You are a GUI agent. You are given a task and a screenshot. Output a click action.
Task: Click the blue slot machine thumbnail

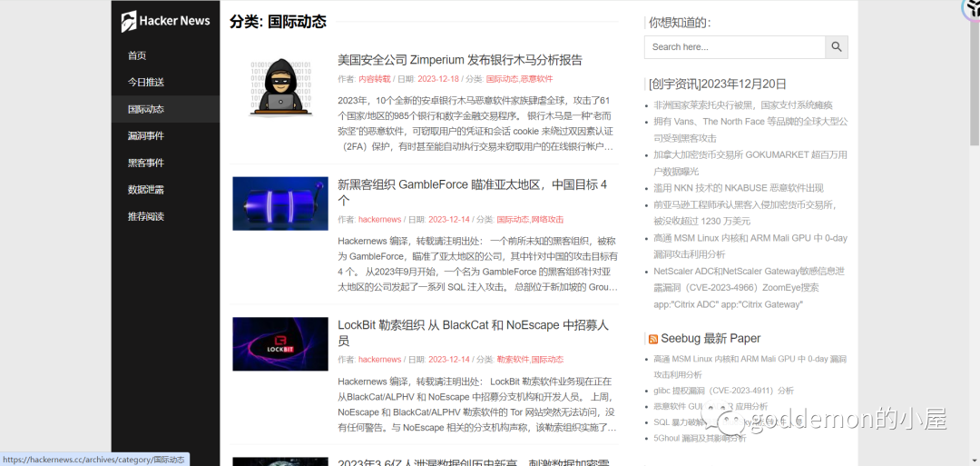click(280, 203)
